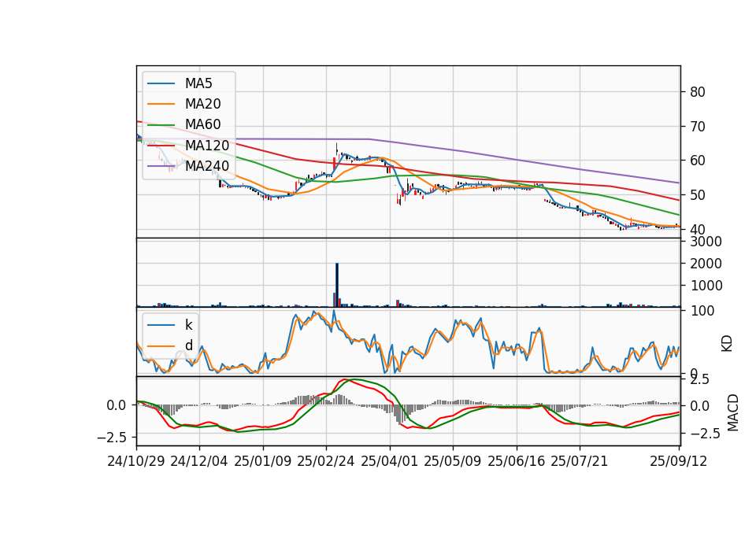Click the left-side 0.0 MACD tick
The height and width of the screenshot is (543, 756).
click(117, 406)
